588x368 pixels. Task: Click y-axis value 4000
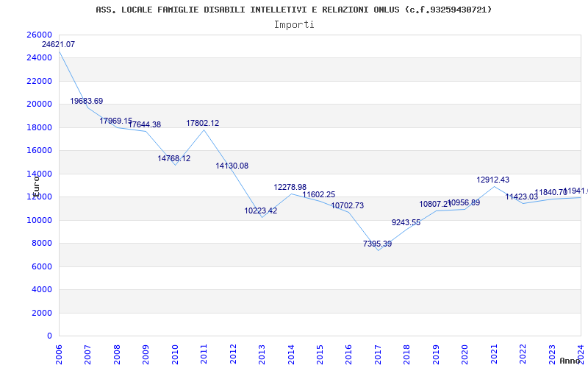tap(42, 289)
